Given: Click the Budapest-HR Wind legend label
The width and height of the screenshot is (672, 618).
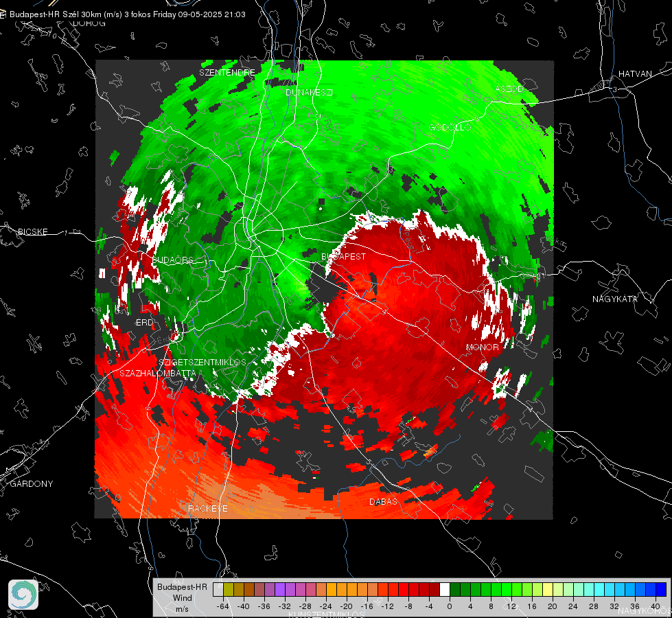Looking at the screenshot, I should [x=182, y=593].
